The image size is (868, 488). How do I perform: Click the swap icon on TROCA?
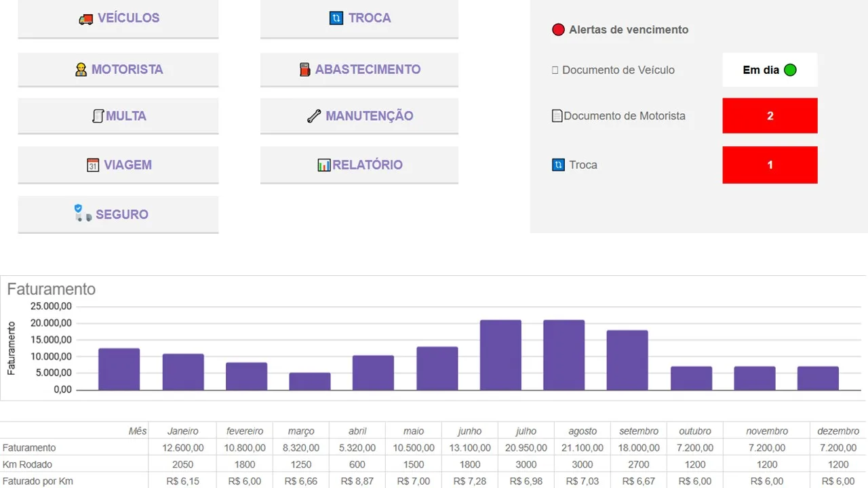pos(336,18)
